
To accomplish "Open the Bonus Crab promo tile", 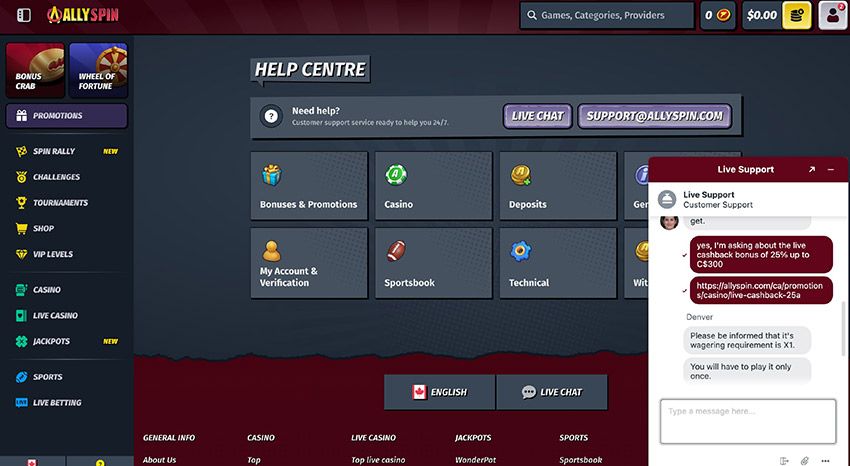I will click(35, 70).
